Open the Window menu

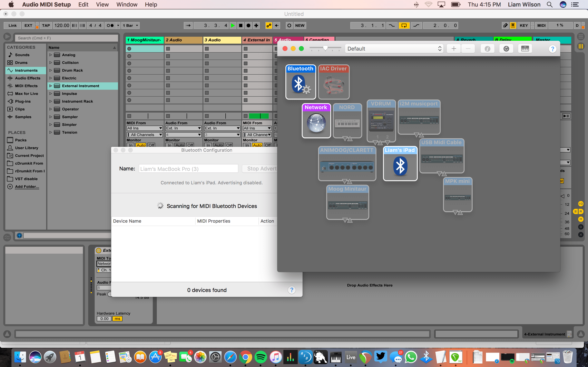[127, 4]
